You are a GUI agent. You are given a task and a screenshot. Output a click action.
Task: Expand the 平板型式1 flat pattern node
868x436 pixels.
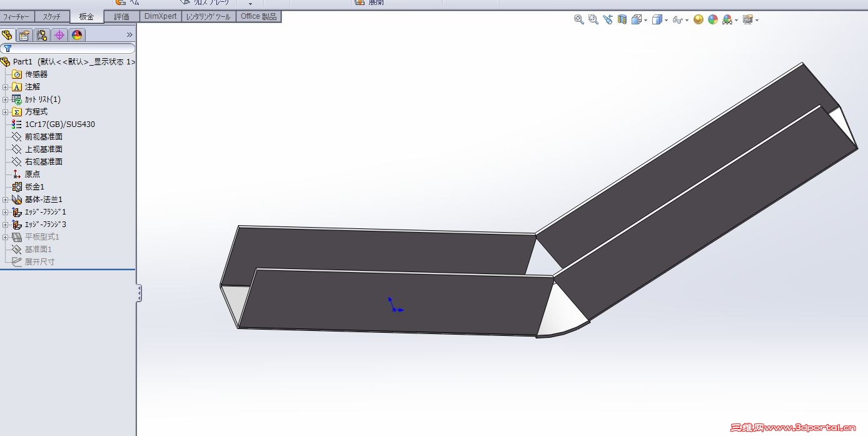tap(6, 237)
